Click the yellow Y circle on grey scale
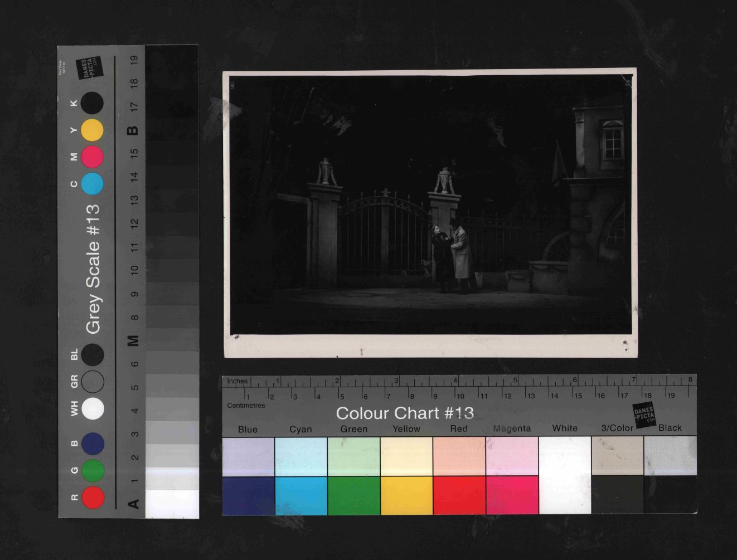Screen dimensions: 737x560 tap(92, 130)
